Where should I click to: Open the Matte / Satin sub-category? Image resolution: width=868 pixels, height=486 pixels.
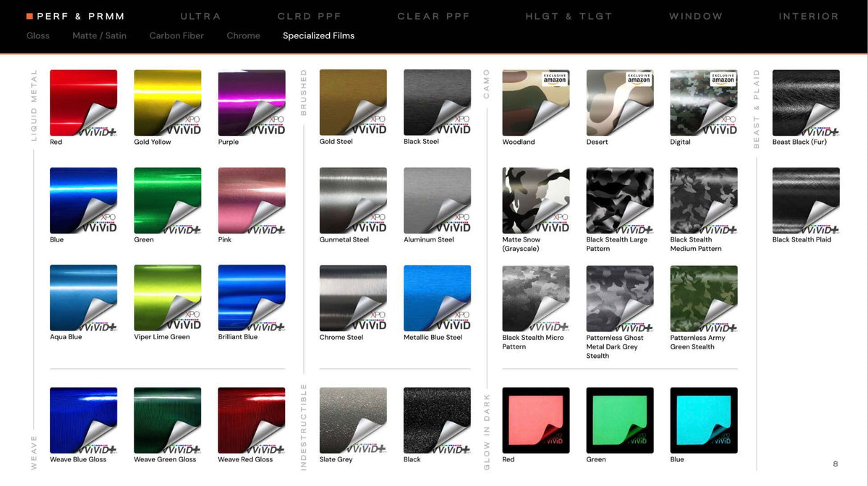[x=99, y=35]
